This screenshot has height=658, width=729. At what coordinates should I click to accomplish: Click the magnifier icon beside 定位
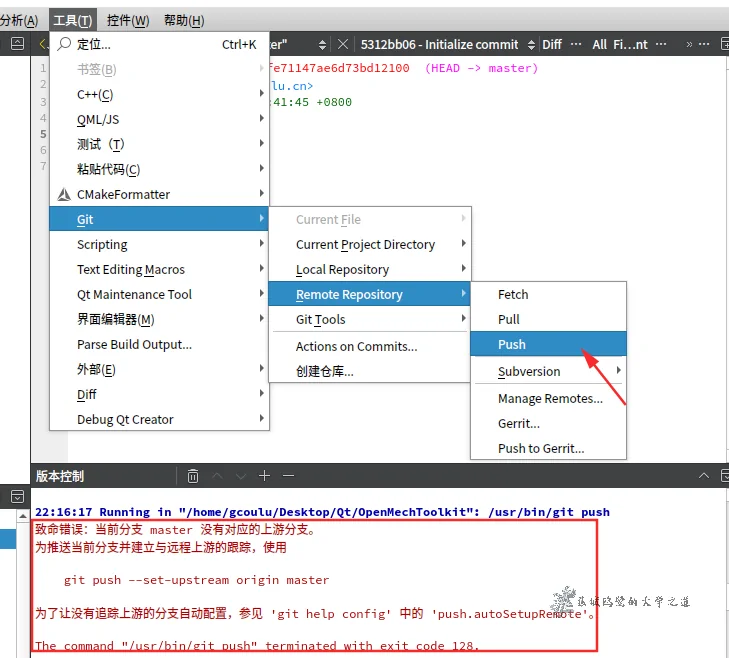64,44
